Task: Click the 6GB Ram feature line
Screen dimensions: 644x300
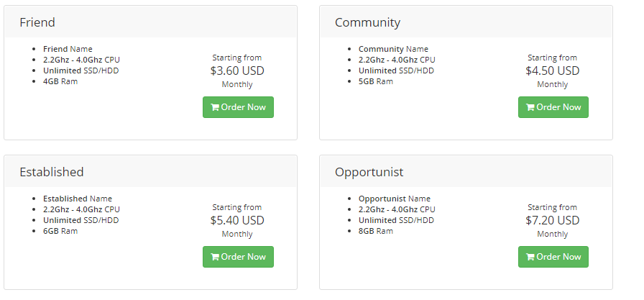Action: [60, 231]
